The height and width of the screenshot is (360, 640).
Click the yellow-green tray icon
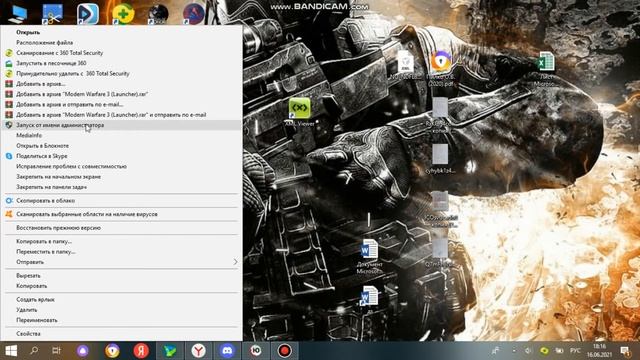(544, 351)
